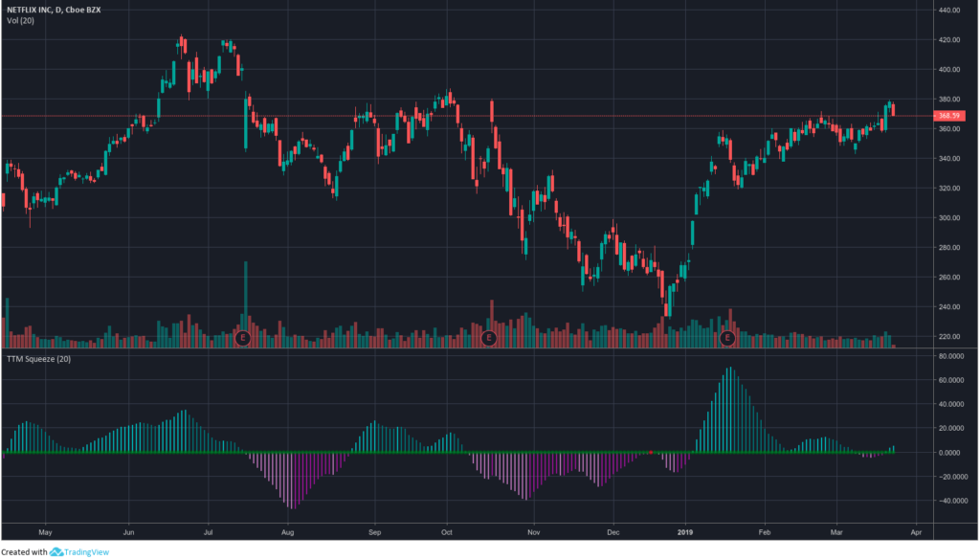The image size is (980, 560).
Task: Click the 220.00 level on price scale
Action: [949, 337]
